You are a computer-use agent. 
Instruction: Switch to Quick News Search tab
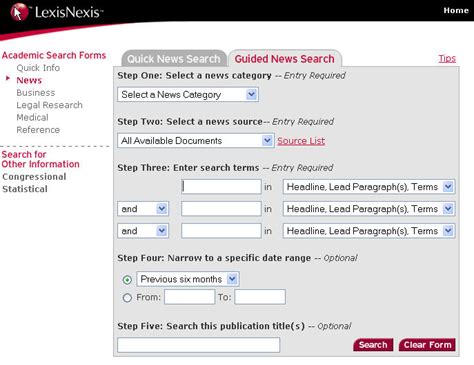click(174, 59)
